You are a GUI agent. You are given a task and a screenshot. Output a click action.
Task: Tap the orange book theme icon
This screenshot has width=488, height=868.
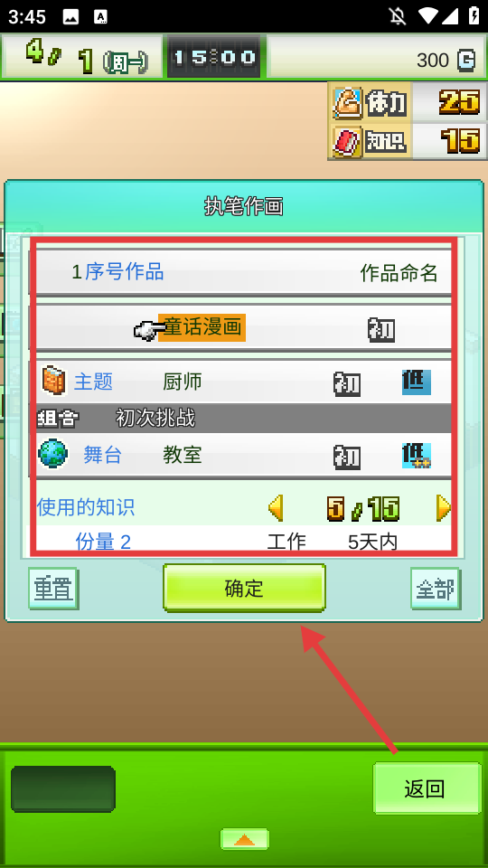pos(53,381)
